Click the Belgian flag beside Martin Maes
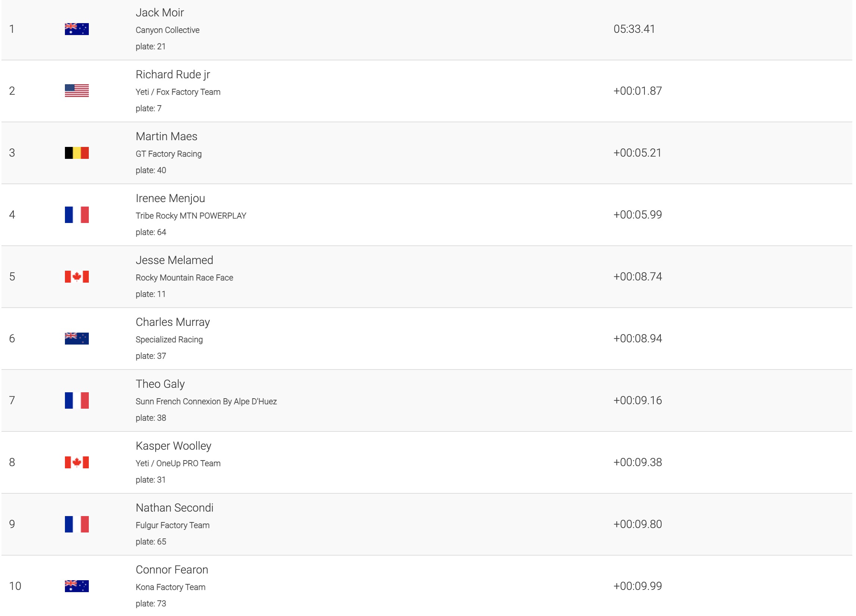The image size is (856, 616). click(x=76, y=153)
